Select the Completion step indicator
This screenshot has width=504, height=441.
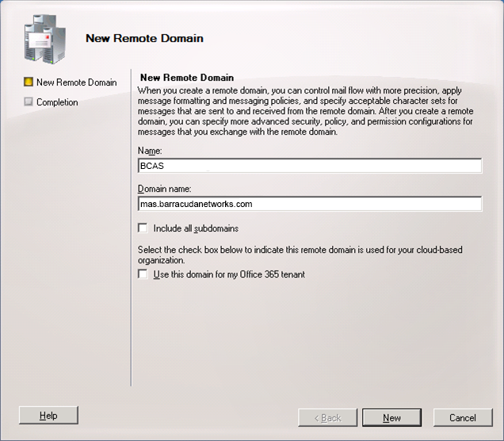click(29, 102)
